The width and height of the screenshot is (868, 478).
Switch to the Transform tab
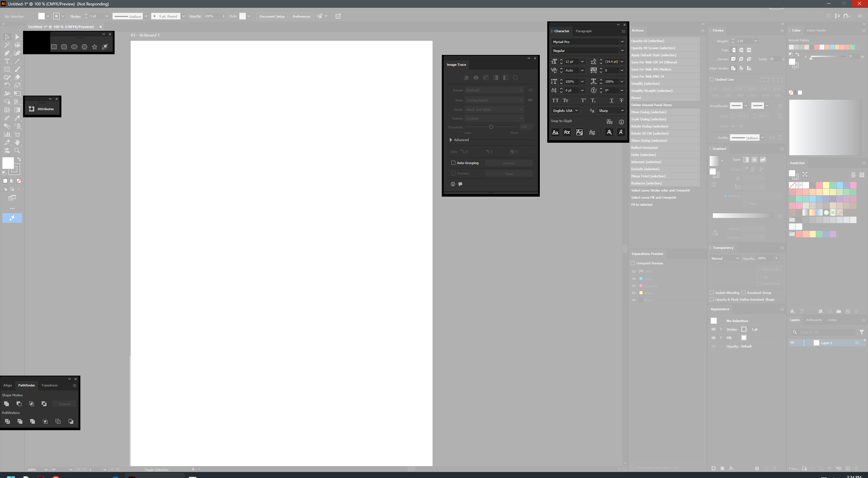50,385
